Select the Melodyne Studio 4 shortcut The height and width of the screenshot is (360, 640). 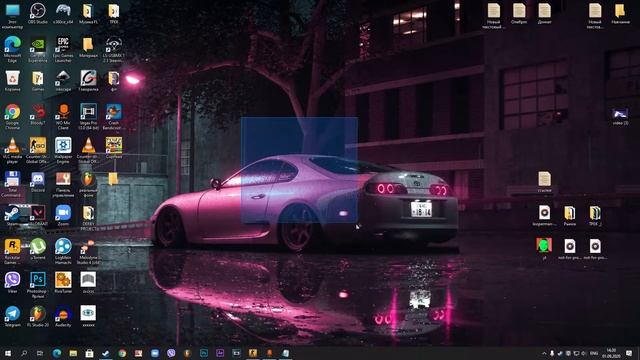(x=88, y=247)
